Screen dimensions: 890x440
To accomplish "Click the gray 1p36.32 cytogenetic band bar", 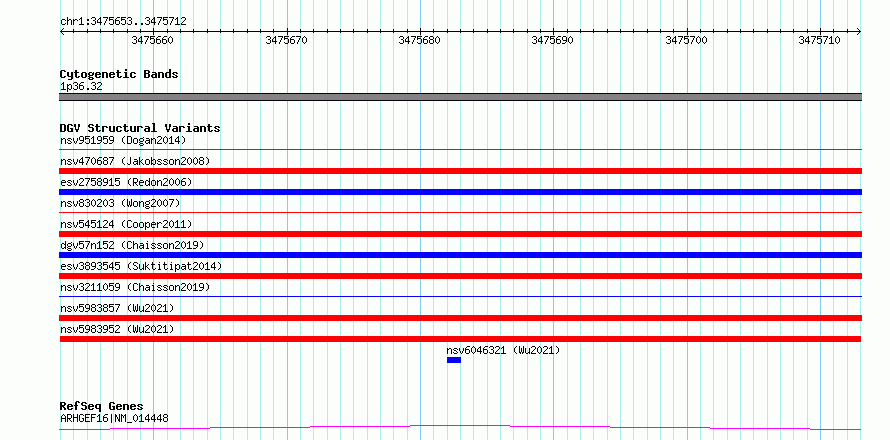I will coord(460,97).
